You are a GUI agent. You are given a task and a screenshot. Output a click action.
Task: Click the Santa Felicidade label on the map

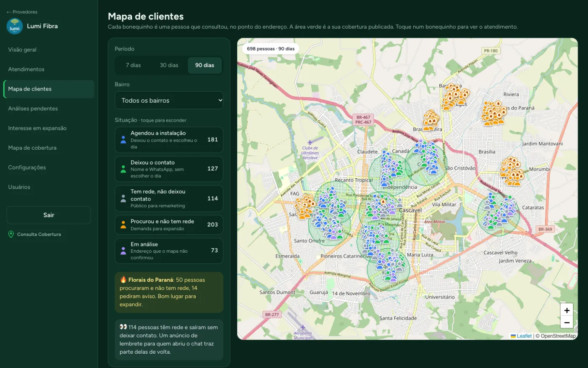398,318
